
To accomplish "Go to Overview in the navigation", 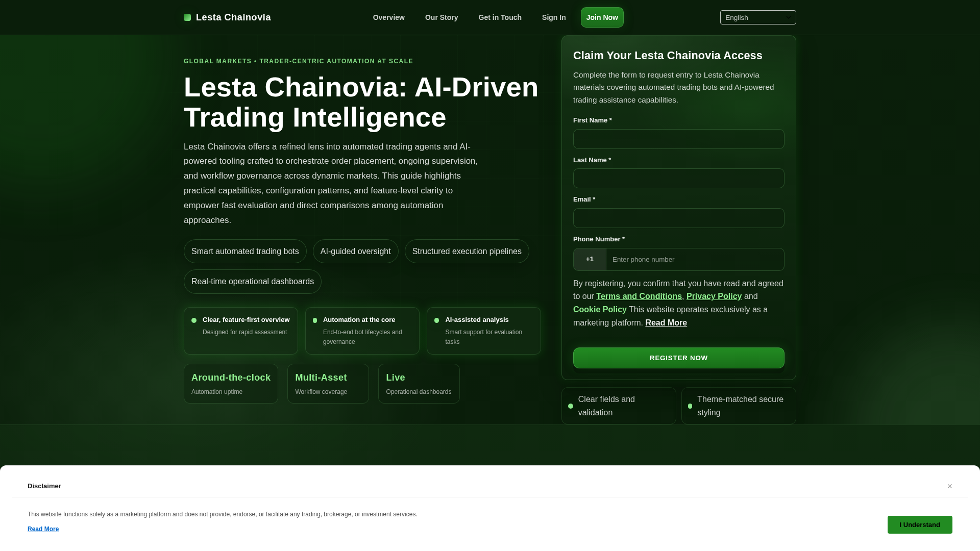I will [x=389, y=17].
